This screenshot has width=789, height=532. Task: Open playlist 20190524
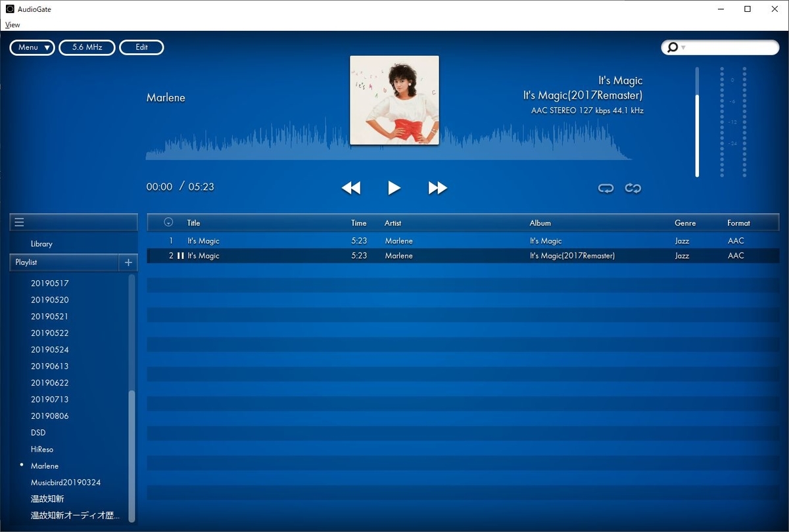coord(50,350)
